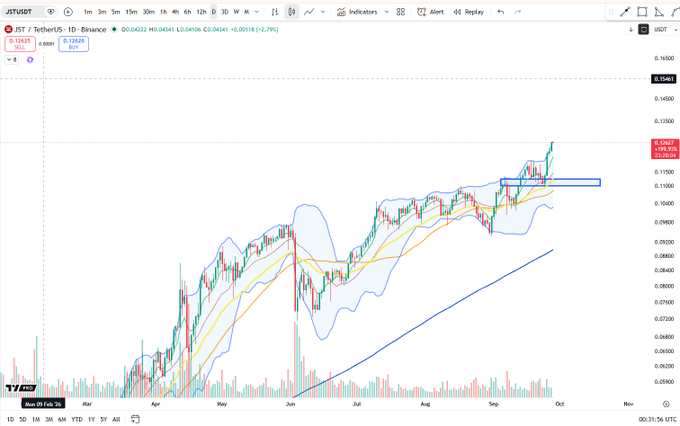Click the undo arrow
Viewport: 680px width, 426px height.
coord(501,12)
